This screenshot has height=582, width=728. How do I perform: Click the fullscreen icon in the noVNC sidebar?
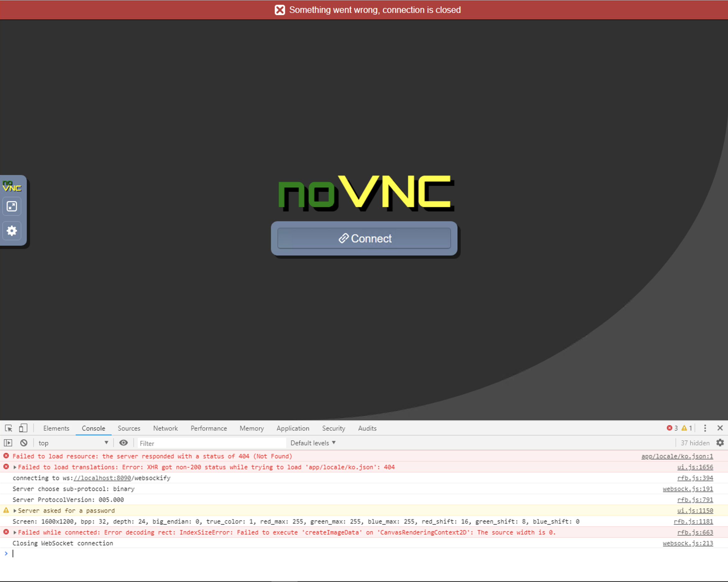click(x=12, y=206)
